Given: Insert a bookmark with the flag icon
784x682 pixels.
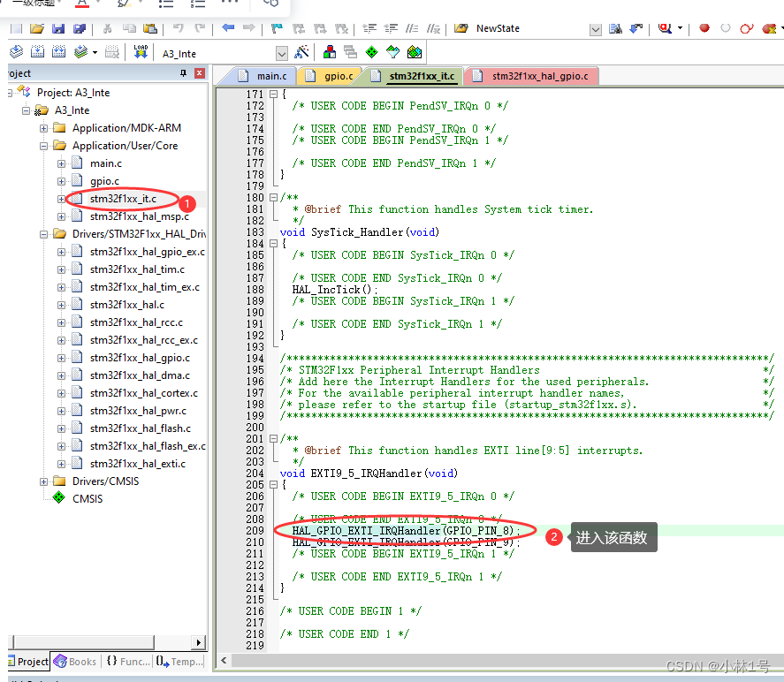Looking at the screenshot, I should coord(277,28).
